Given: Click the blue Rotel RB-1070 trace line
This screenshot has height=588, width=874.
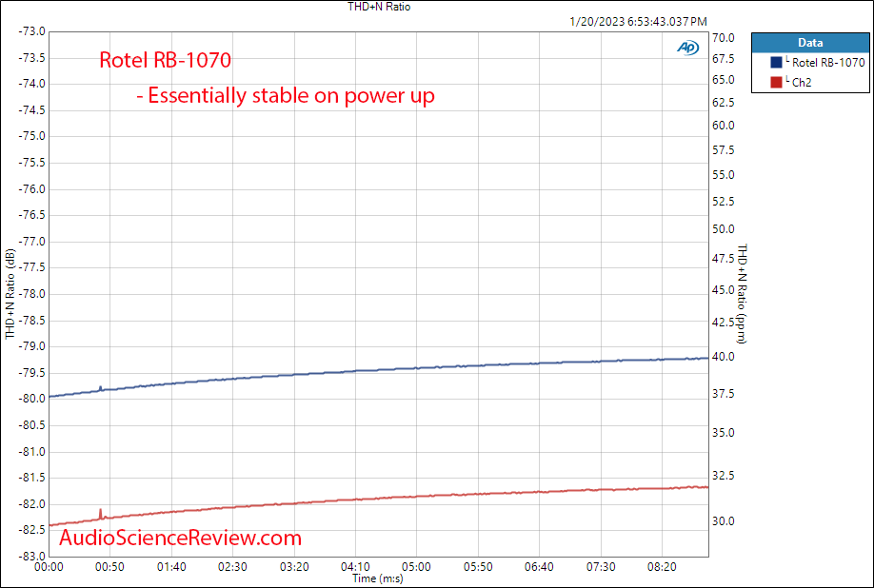Looking at the screenshot, I should click(x=379, y=369).
